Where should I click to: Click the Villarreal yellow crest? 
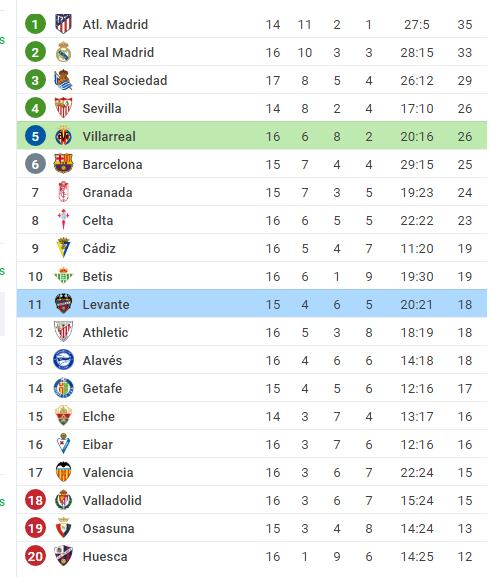(x=63, y=136)
